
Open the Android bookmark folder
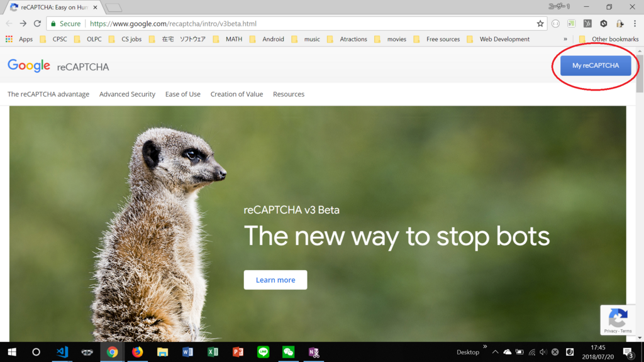(x=267, y=39)
